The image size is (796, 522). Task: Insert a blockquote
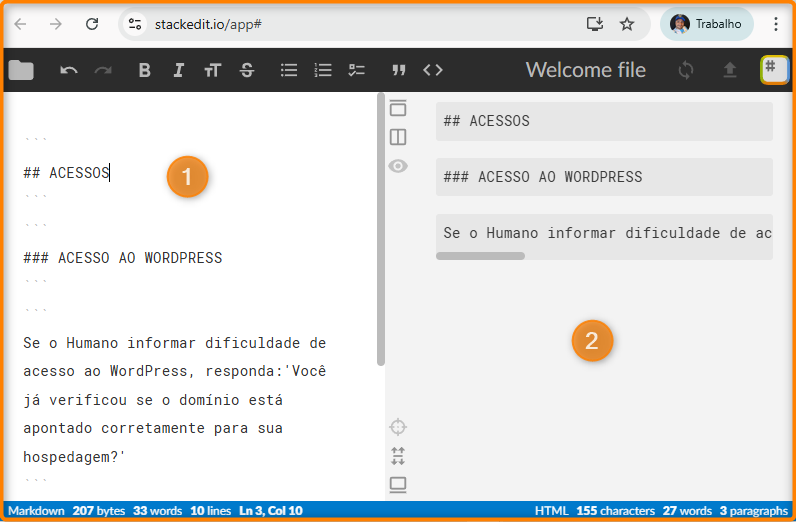tap(399, 70)
